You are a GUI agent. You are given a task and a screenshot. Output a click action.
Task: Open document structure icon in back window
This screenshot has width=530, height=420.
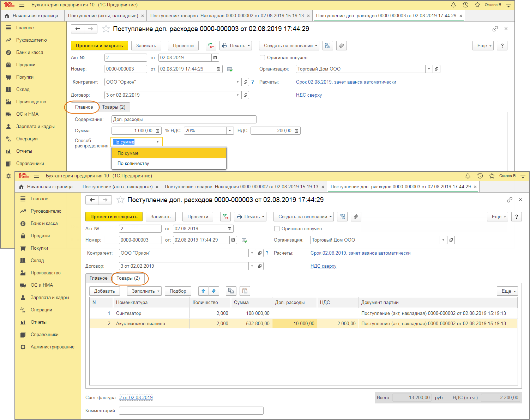328,46
